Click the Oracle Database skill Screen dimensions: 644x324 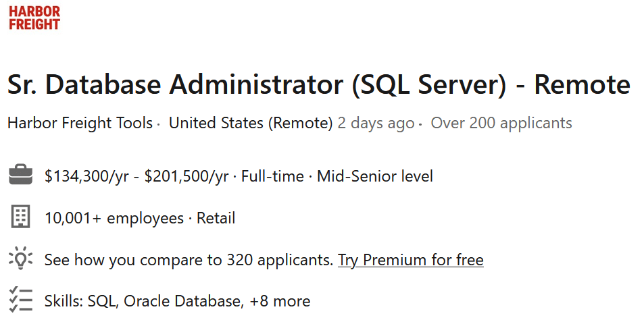tap(182, 301)
